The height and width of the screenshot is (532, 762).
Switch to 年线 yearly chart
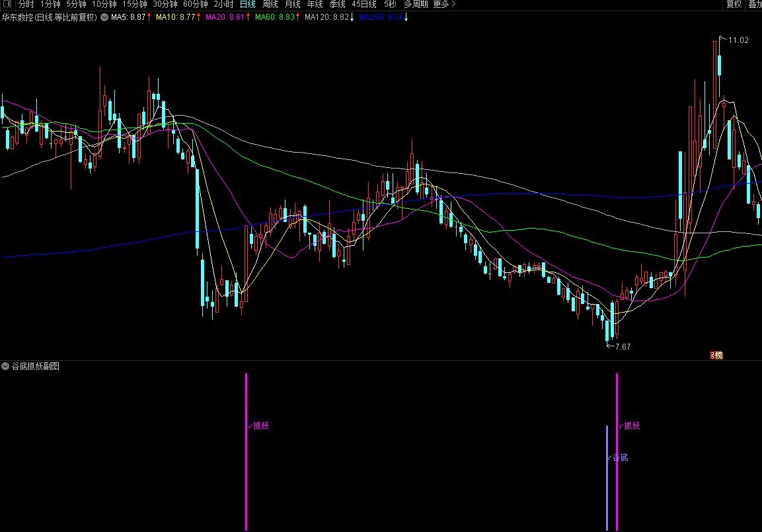click(x=315, y=5)
